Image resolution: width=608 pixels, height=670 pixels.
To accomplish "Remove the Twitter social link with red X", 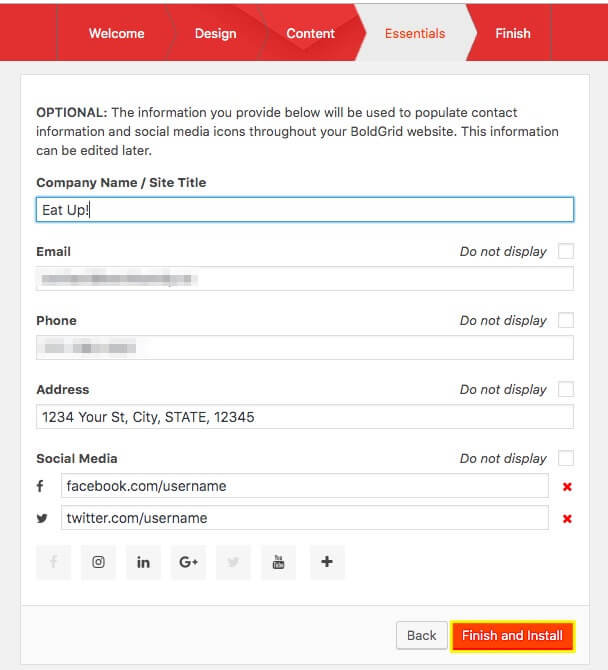I will click(x=567, y=518).
